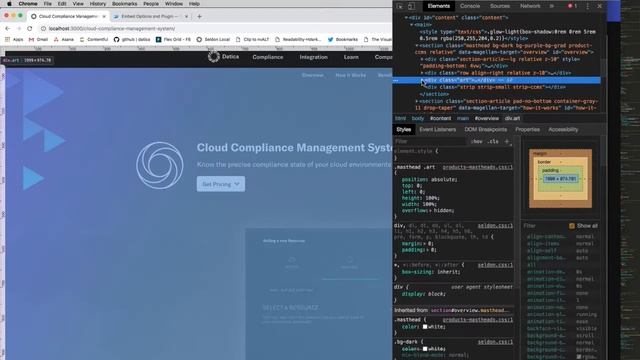
Task: Toggle the DevTools inspect element cursor icon
Action: tap(400, 6)
